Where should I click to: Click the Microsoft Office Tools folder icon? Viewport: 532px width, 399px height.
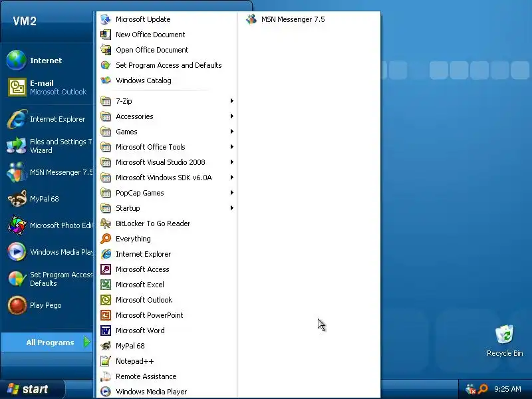(106, 147)
